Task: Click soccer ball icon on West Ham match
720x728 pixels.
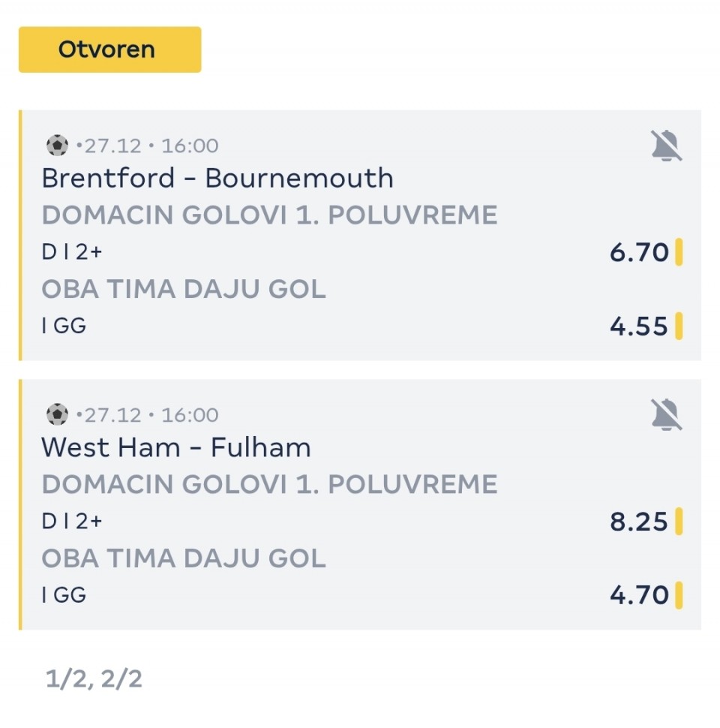Action: tap(57, 414)
